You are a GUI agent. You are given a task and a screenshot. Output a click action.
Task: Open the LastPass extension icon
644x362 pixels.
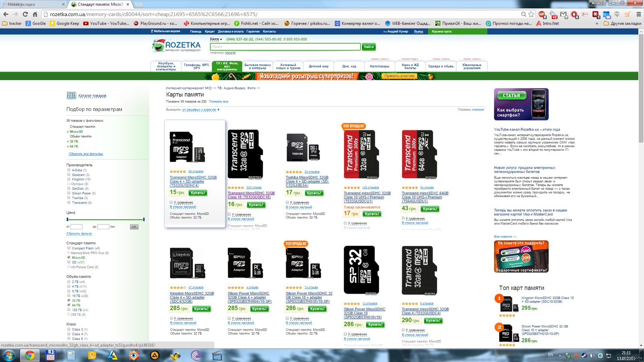[x=596, y=14]
